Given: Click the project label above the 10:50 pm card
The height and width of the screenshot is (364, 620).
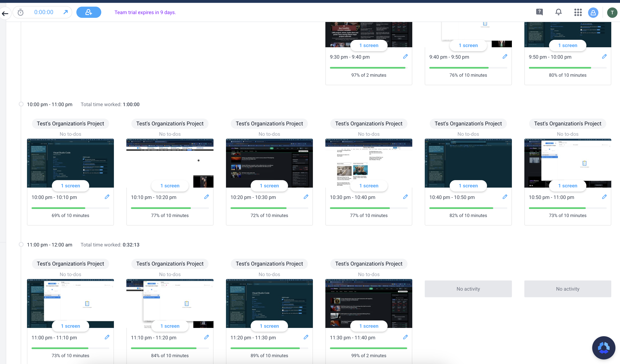Looking at the screenshot, I should tap(567, 124).
